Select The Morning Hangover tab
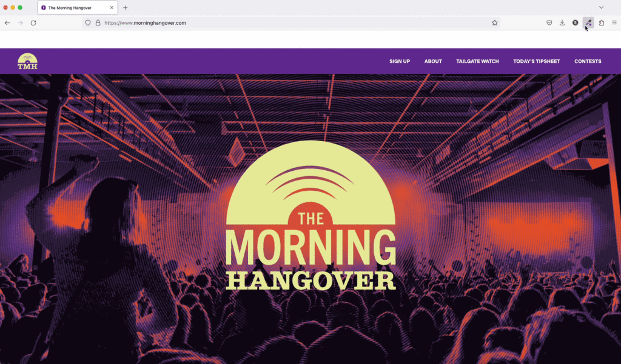 pos(77,7)
